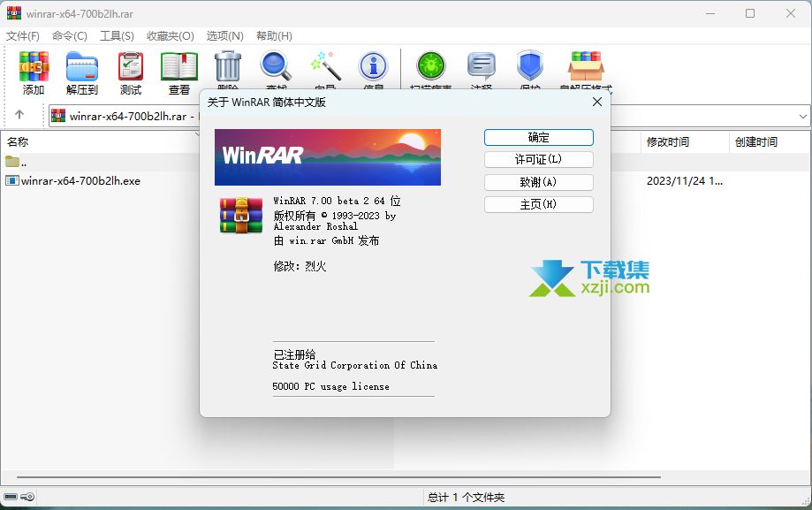Click the Find magnifier toolbar icon

(276, 66)
